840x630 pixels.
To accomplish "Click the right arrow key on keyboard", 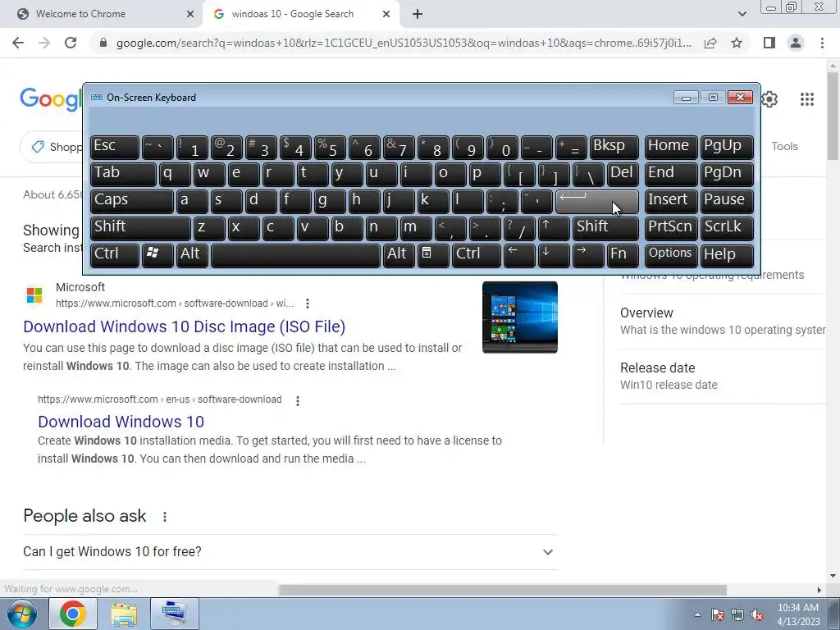I will coord(587,255).
